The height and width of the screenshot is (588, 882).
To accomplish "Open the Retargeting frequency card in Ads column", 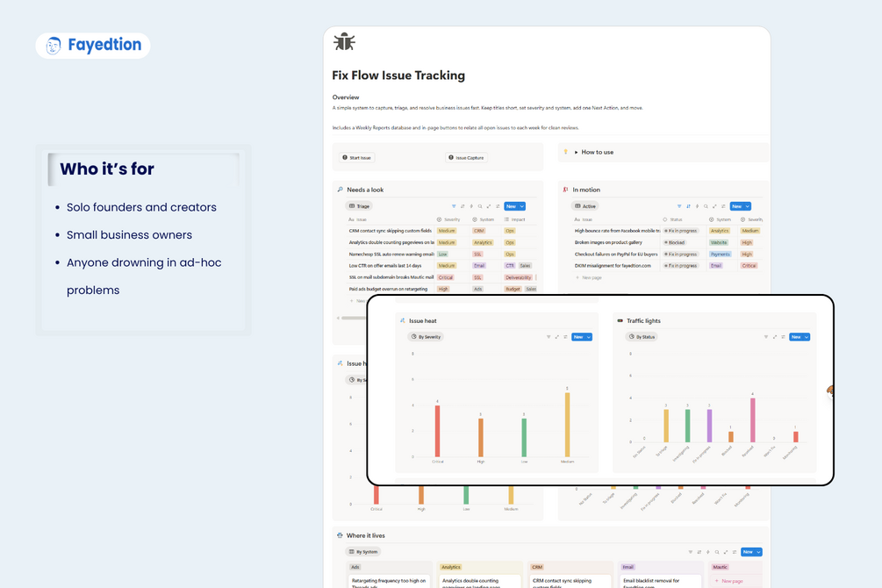I will (389, 582).
